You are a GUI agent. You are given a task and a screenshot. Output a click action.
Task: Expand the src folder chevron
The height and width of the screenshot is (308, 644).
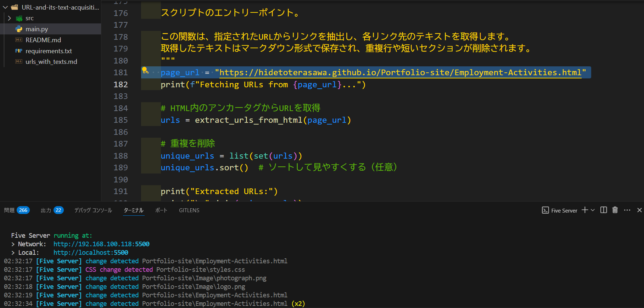click(x=10, y=18)
